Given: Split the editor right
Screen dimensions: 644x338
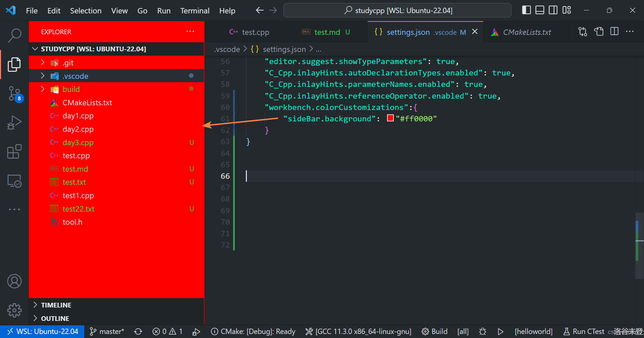Looking at the screenshot, I should pos(614,32).
